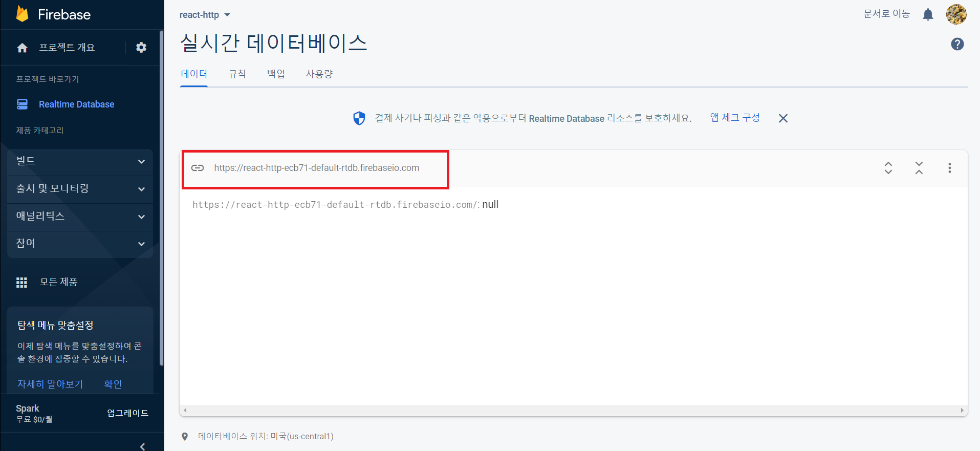
Task: Click 앱 체크 구성 link
Action: coord(735,118)
